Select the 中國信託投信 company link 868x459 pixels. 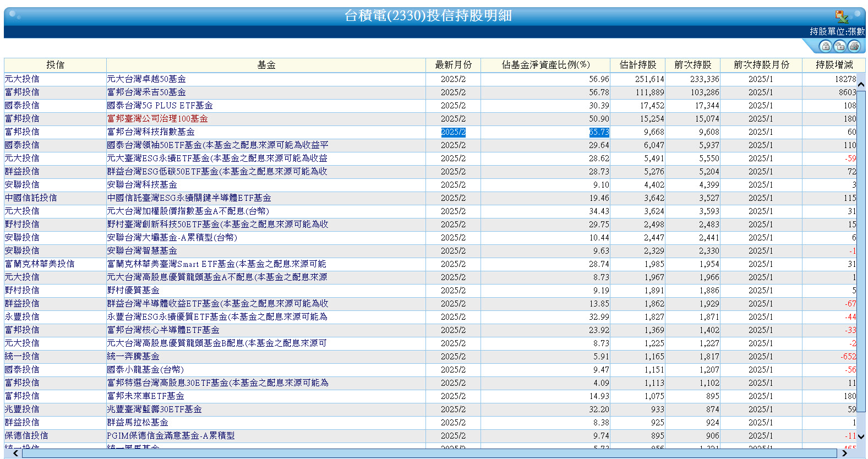tap(31, 198)
